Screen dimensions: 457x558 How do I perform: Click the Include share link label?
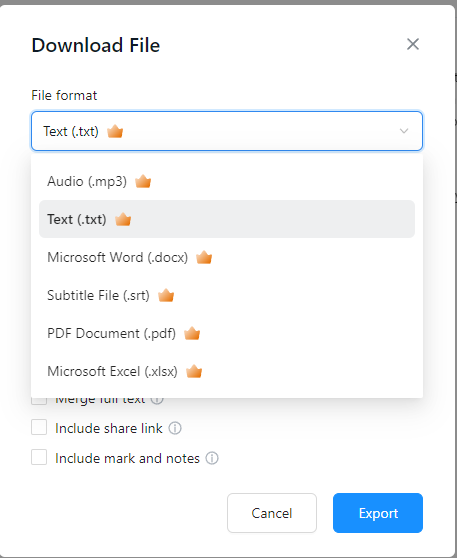point(109,428)
